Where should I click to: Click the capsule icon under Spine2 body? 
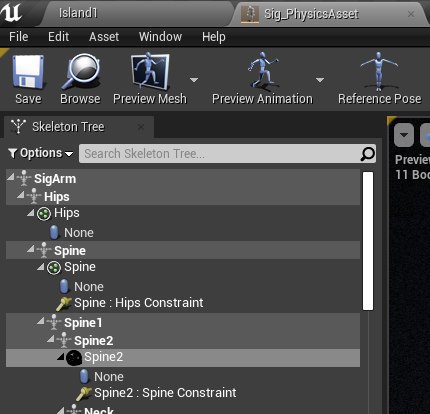click(x=84, y=376)
